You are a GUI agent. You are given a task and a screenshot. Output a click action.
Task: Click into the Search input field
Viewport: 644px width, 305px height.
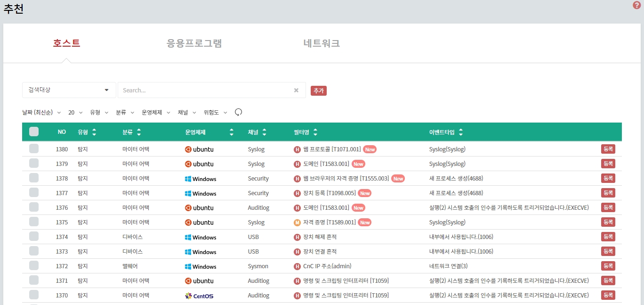click(x=205, y=90)
